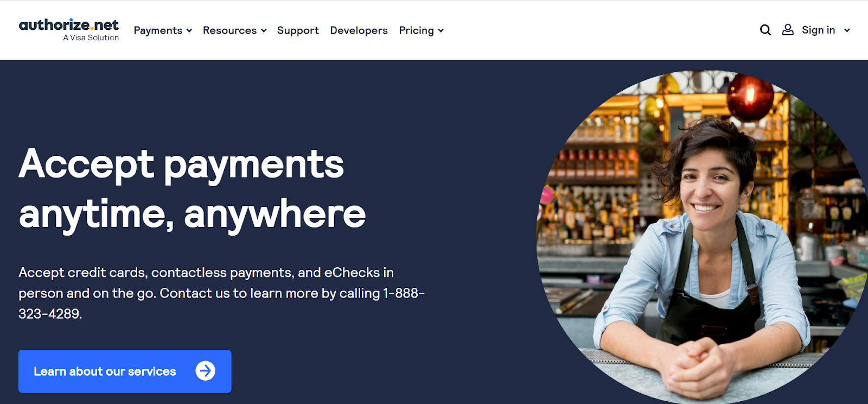Screen dimensions: 868x404
Task: Select the Pricing menu label
Action: [416, 30]
